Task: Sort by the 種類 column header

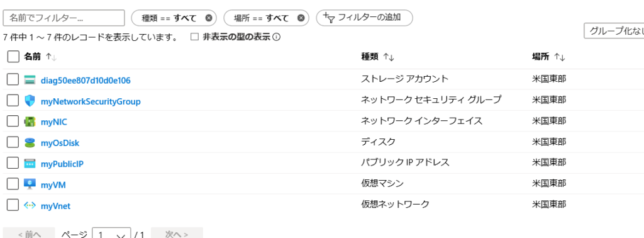Action: 377,57
